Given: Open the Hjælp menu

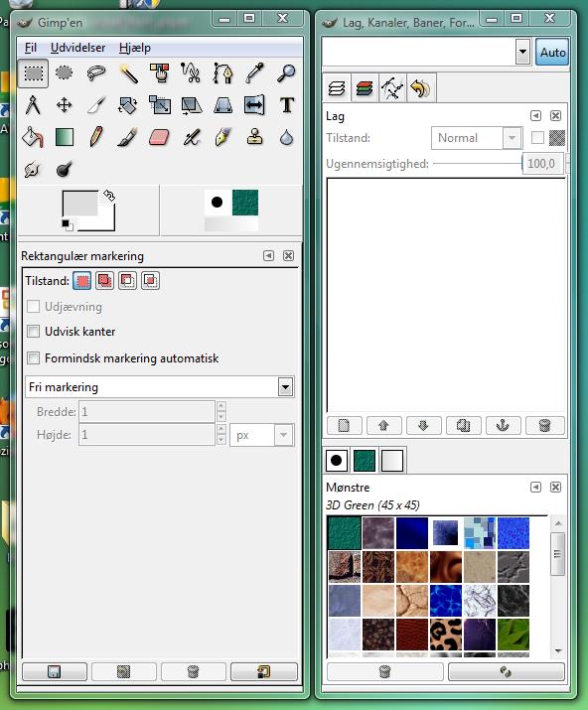Looking at the screenshot, I should (135, 48).
